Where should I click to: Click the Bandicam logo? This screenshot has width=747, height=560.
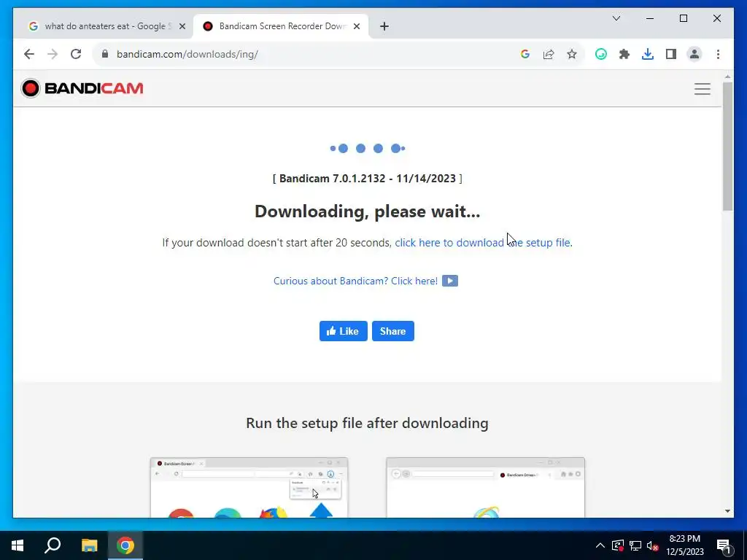[82, 88]
